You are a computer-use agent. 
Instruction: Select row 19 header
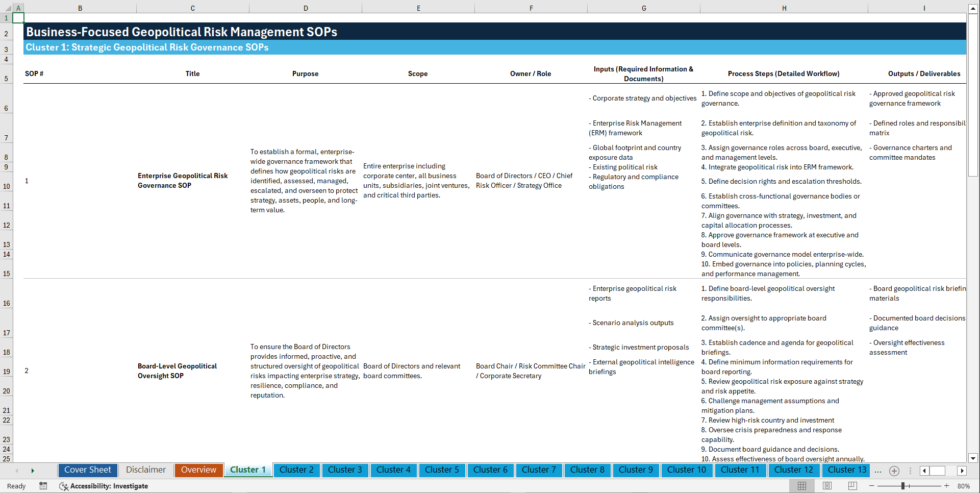click(x=6, y=371)
